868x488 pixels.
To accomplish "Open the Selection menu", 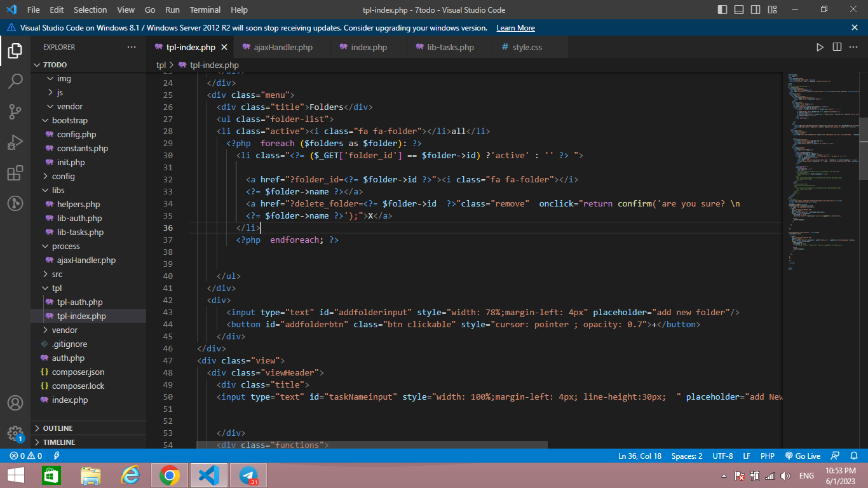I will click(x=90, y=10).
